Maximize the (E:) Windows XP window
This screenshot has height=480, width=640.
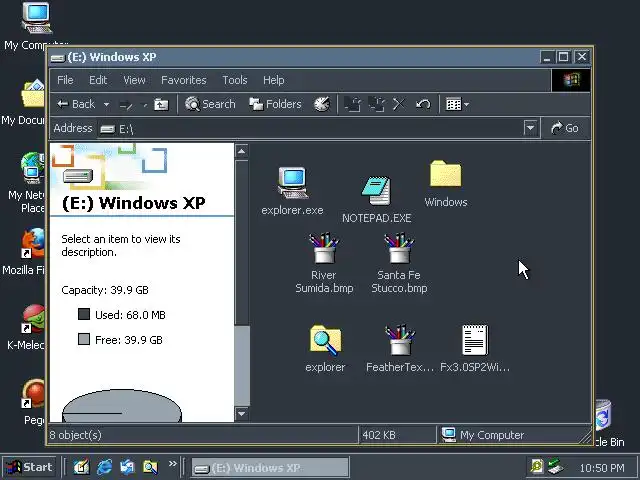click(563, 57)
